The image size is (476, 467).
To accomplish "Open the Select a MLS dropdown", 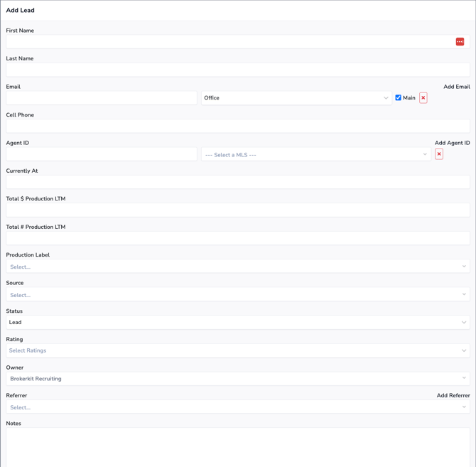I will pos(315,154).
